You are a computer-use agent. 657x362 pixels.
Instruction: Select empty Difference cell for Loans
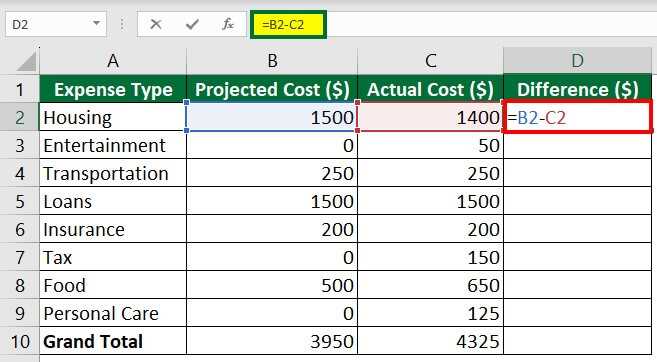pos(577,202)
